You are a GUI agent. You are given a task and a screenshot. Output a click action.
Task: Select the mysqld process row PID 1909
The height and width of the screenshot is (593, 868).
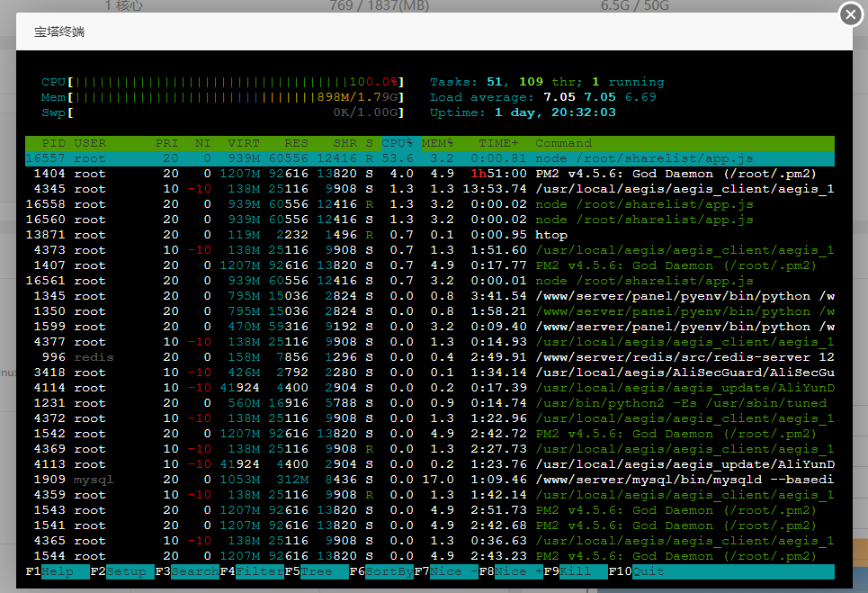[430, 480]
